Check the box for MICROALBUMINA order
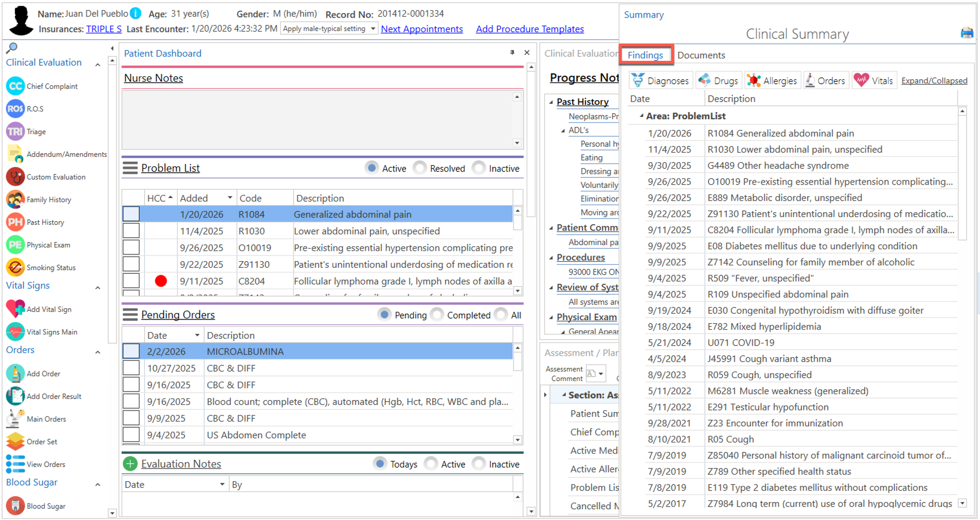This screenshot has height=520, width=980. (x=131, y=351)
